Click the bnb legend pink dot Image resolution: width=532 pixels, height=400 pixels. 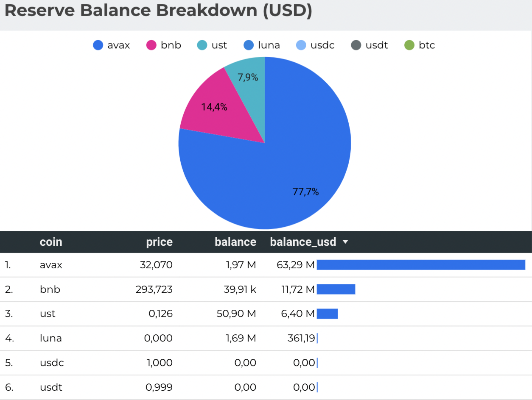151,45
